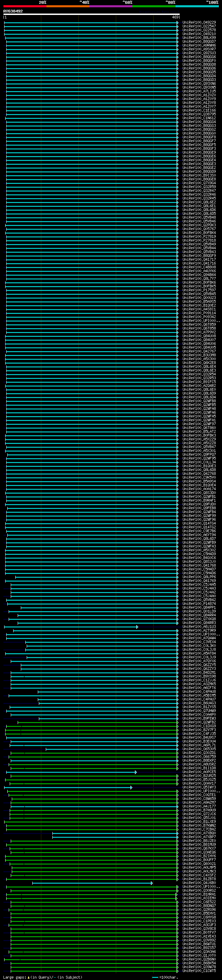Select the UniRef100_Q7UHW9 label

tap(199, 711)
